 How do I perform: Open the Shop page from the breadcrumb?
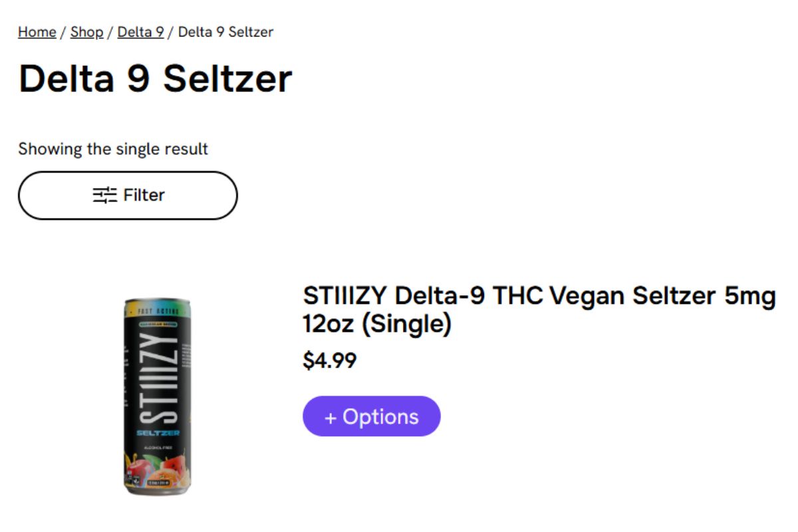pos(86,32)
